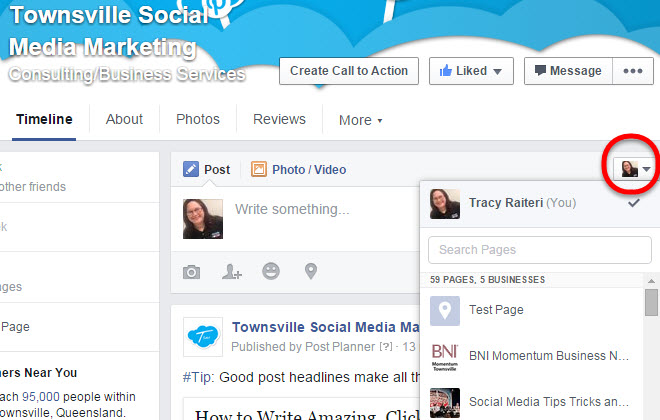Image resolution: width=660 pixels, height=420 pixels.
Task: Open the About tab
Action: 124,120
